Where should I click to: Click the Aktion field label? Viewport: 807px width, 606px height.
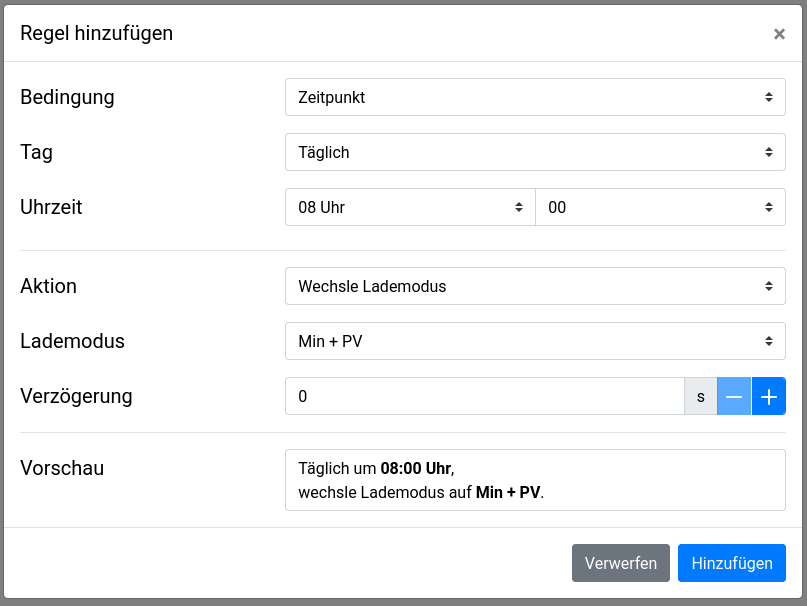49,286
